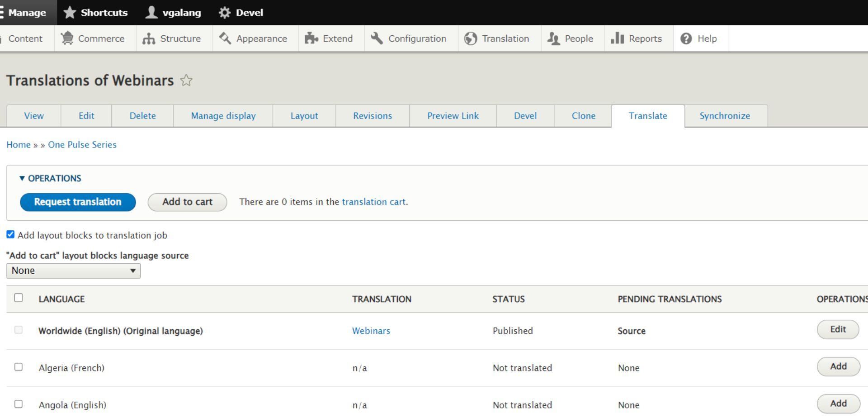The width and height of the screenshot is (868, 418).
Task: Add page to shortcuts with the star icon
Action: (x=186, y=81)
